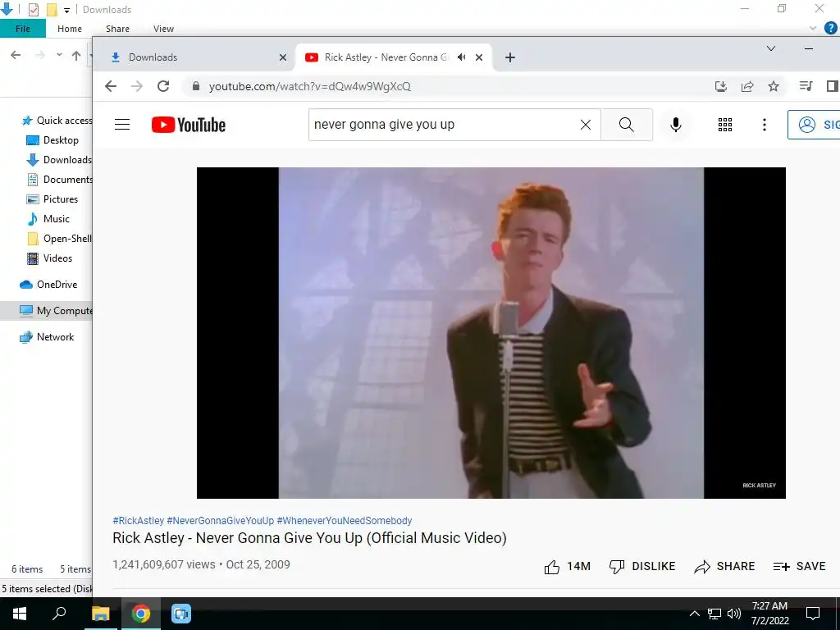
Task: Close the Rick Astley tab
Action: (x=479, y=57)
